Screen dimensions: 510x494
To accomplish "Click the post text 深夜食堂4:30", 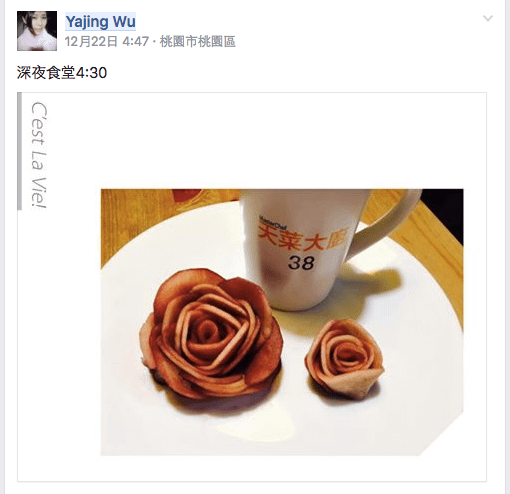I will tap(62, 73).
